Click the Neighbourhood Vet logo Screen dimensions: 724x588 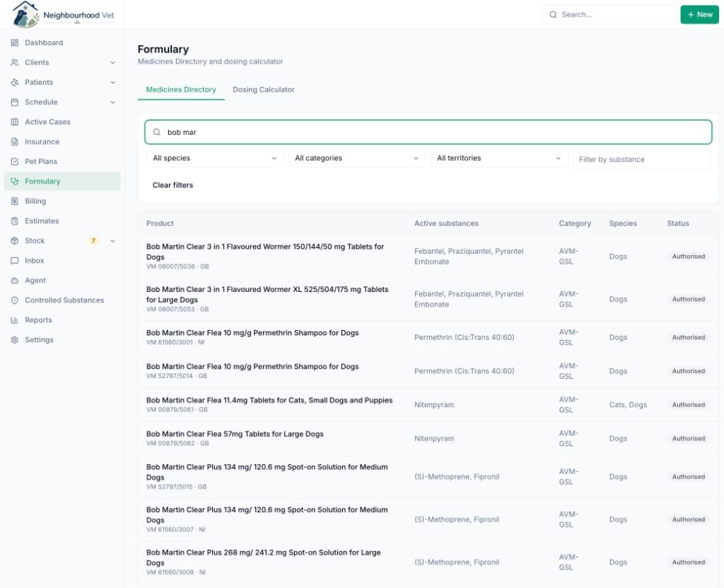pyautogui.click(x=63, y=14)
